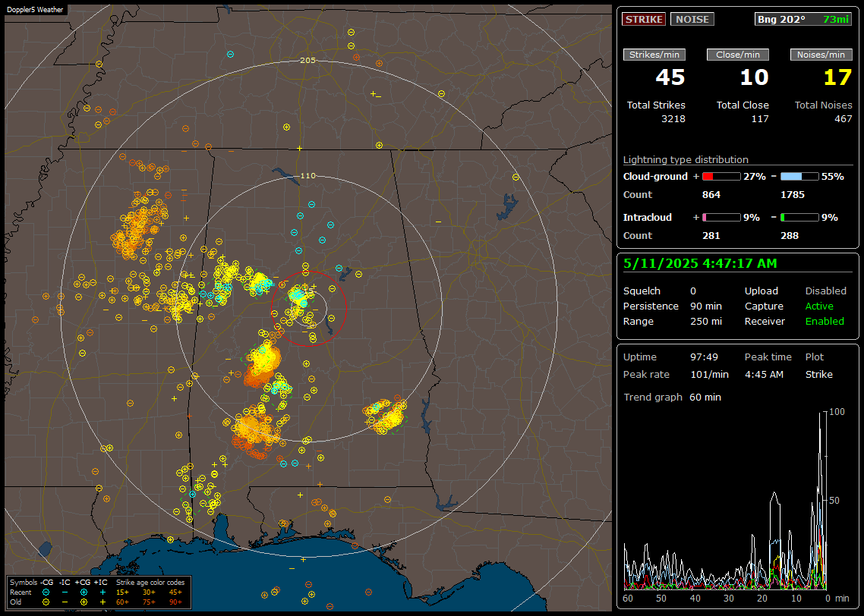The image size is (864, 616).
Task: Select the 90+ strike age color code
Action: [175, 602]
